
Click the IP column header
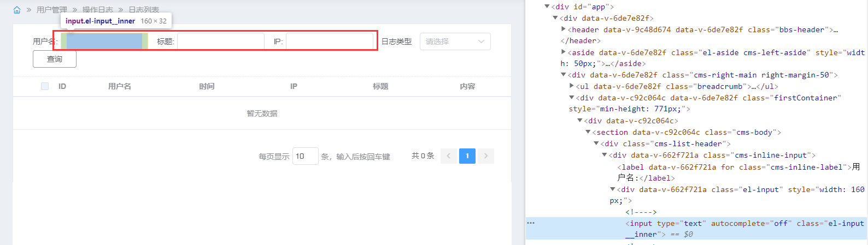click(294, 86)
